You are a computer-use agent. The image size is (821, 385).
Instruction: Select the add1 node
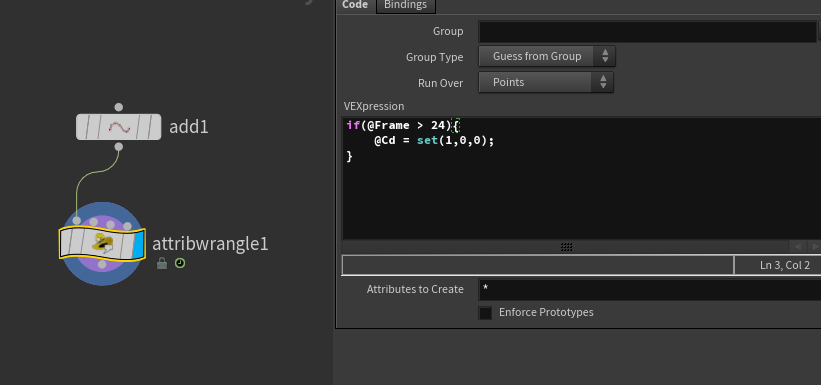tap(118, 127)
